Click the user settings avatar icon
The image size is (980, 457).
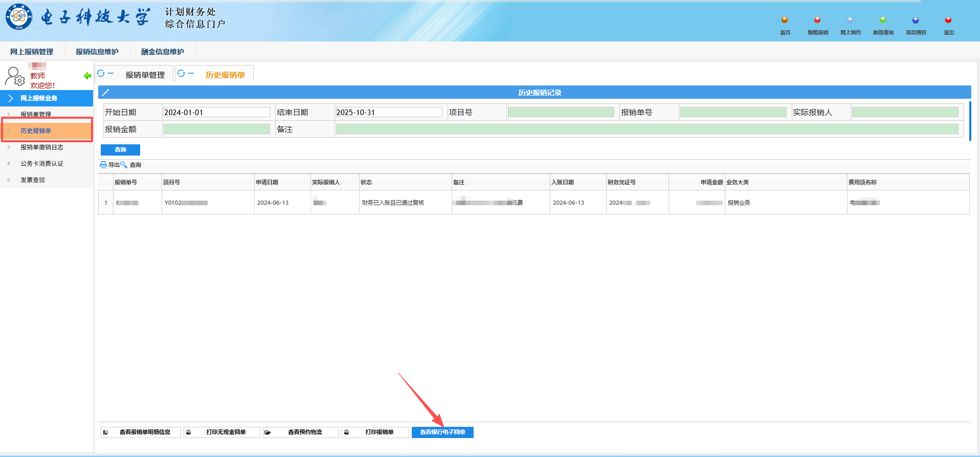coord(14,76)
